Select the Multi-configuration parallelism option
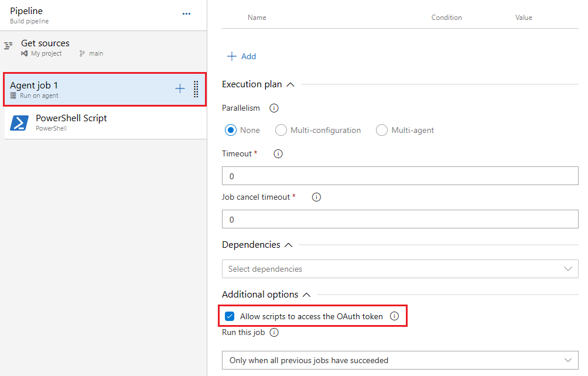This screenshot has width=588, height=376. [x=281, y=130]
